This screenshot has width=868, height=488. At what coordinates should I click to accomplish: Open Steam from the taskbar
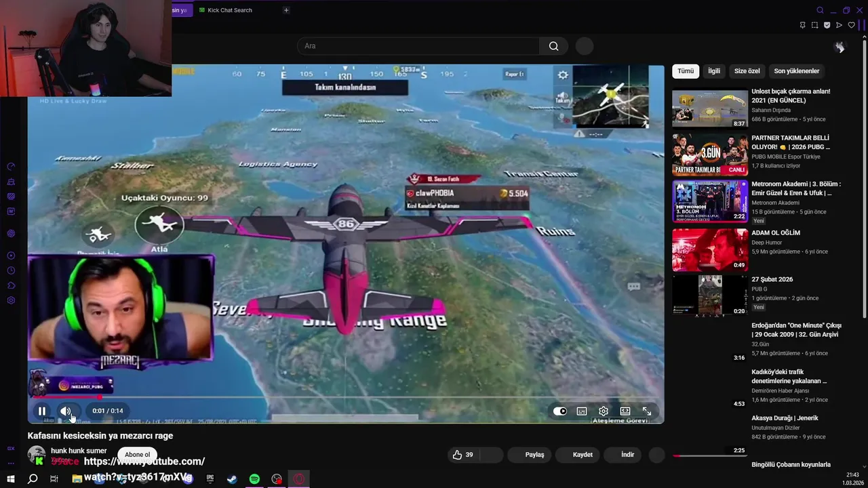click(232, 479)
